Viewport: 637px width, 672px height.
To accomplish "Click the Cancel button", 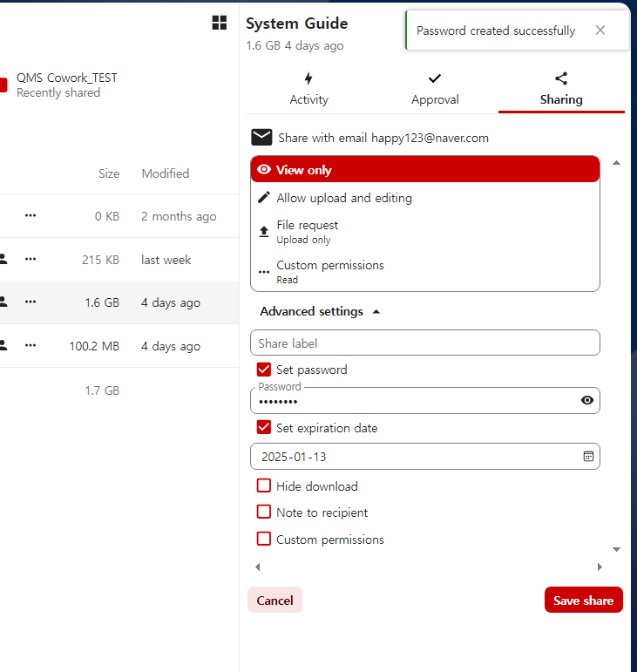I will click(x=274, y=601).
